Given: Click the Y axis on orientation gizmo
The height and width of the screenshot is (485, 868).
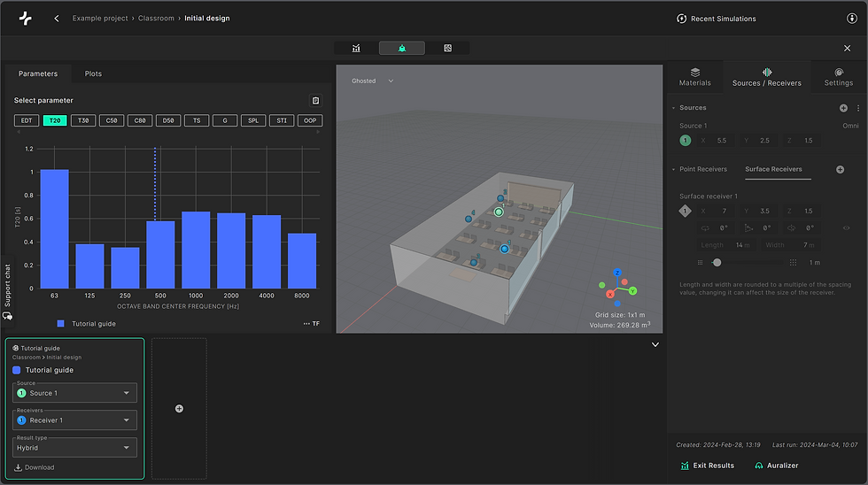Looking at the screenshot, I should coord(632,291).
